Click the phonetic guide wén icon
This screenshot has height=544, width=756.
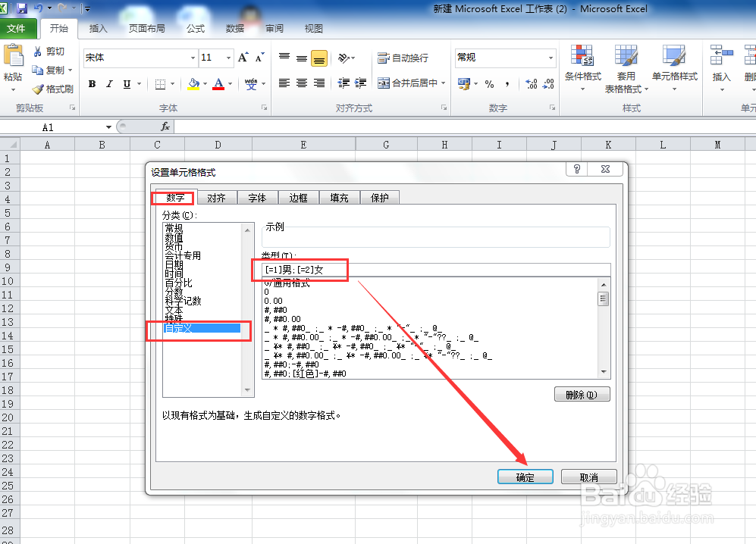[x=251, y=84]
